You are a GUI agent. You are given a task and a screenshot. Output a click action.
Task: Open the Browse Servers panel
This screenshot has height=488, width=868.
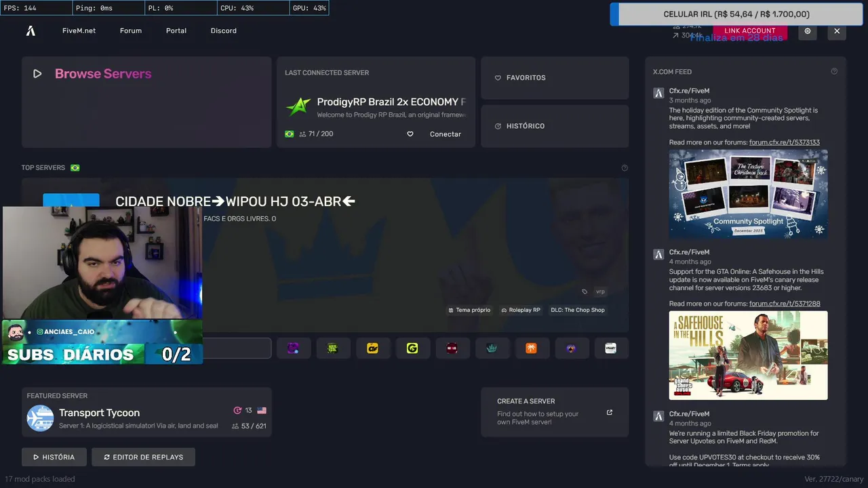pos(146,102)
